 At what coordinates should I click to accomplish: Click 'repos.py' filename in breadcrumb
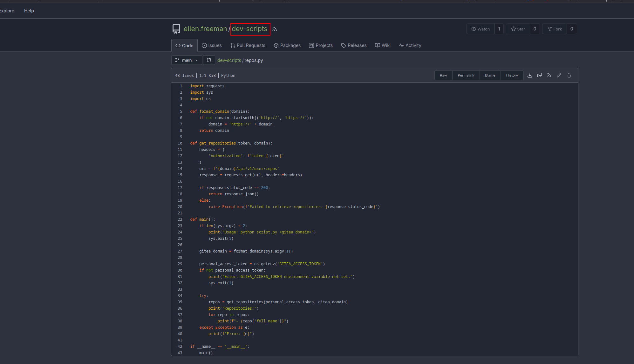coord(254,60)
